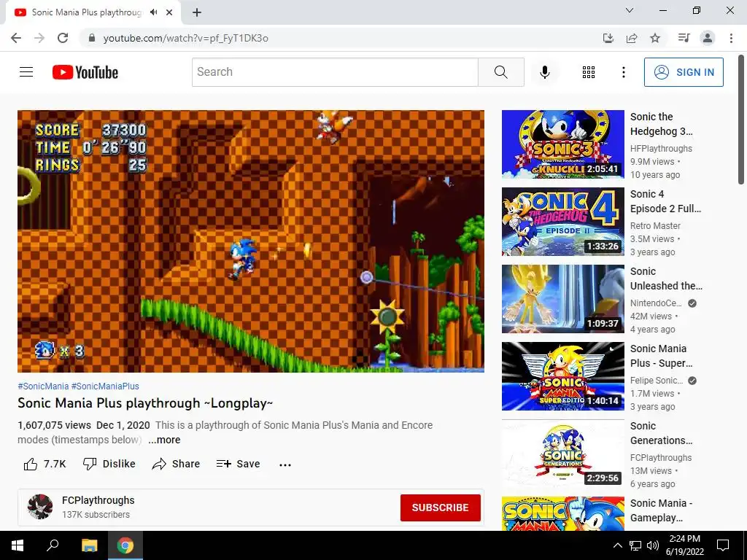747x560 pixels.
Task: Click Retro Master channel name
Action: pos(655,226)
